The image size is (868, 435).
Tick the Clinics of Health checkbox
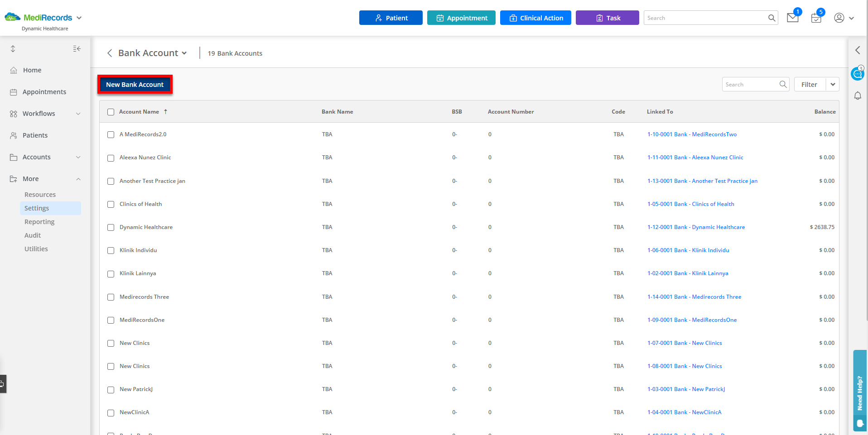111,204
